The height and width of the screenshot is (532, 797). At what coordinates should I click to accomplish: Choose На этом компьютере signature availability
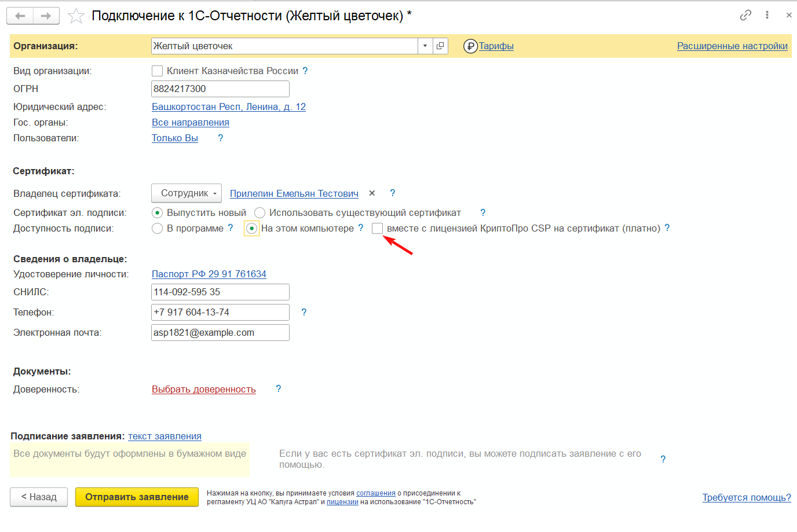(x=251, y=229)
